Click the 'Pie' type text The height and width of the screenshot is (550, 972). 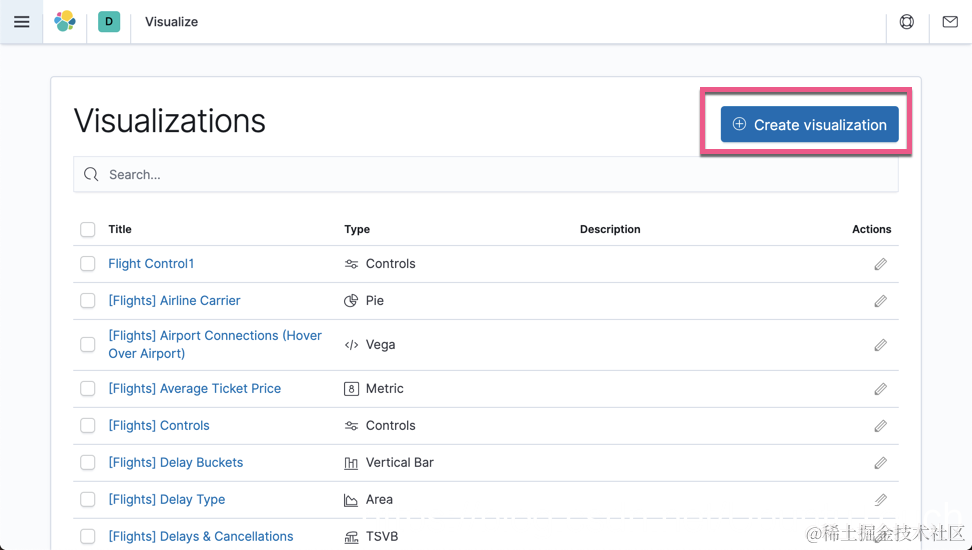374,301
